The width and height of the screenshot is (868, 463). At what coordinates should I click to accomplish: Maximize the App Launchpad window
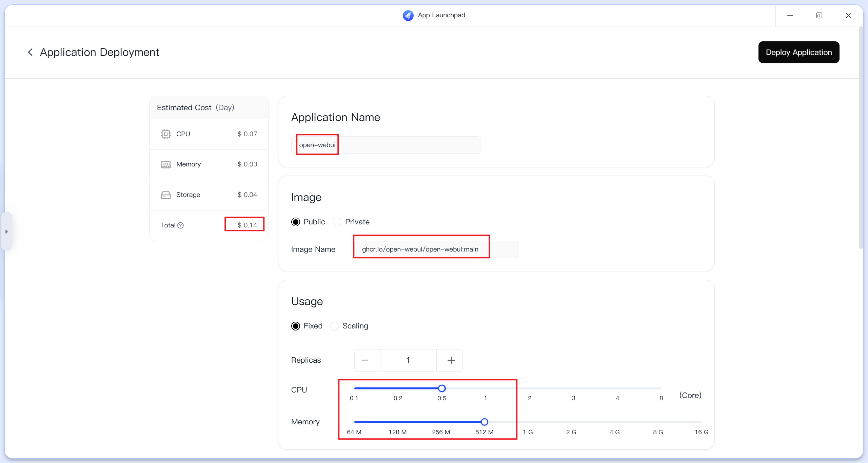click(x=819, y=15)
